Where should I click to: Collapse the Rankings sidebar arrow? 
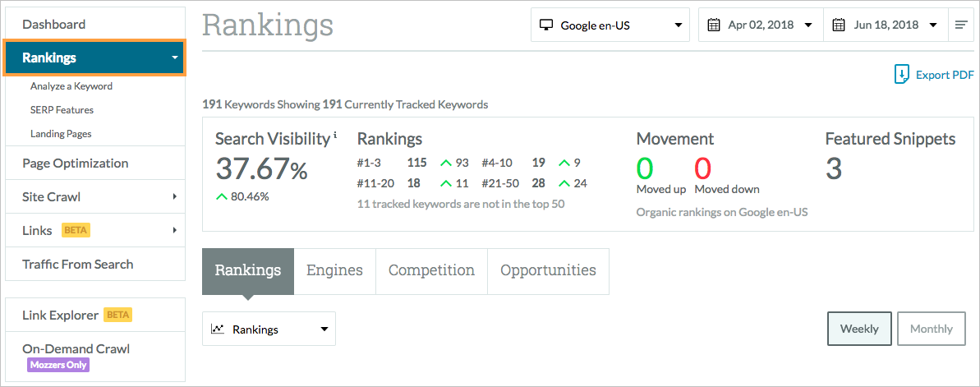coord(175,58)
